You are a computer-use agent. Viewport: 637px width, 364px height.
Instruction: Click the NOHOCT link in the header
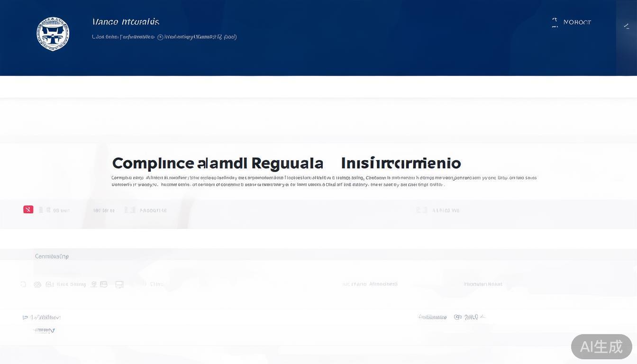click(577, 22)
